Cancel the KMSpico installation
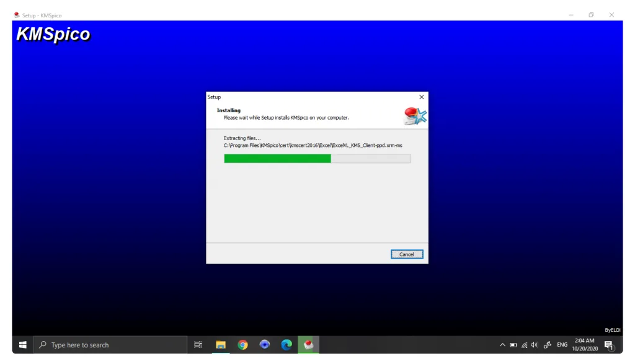 (407, 254)
